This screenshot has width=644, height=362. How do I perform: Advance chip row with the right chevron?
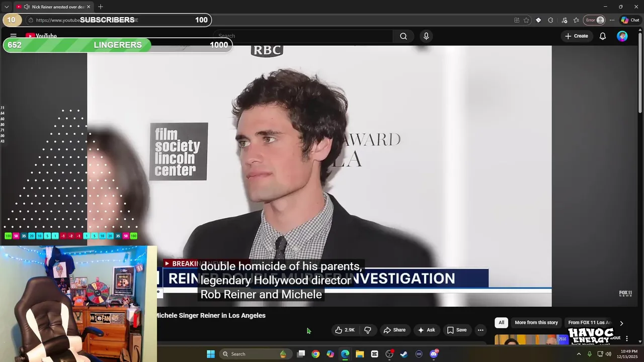621,323
